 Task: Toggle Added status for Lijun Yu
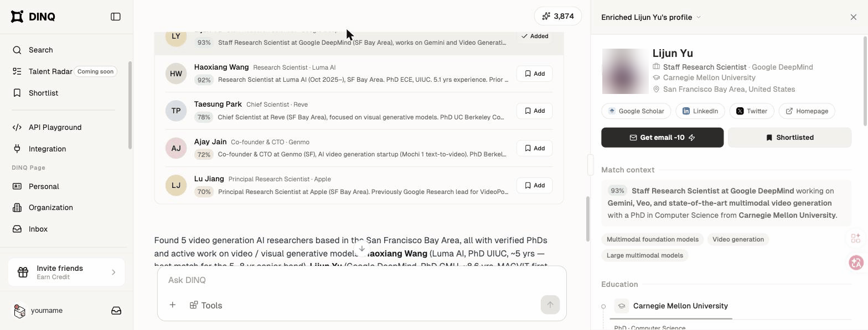[x=535, y=36]
